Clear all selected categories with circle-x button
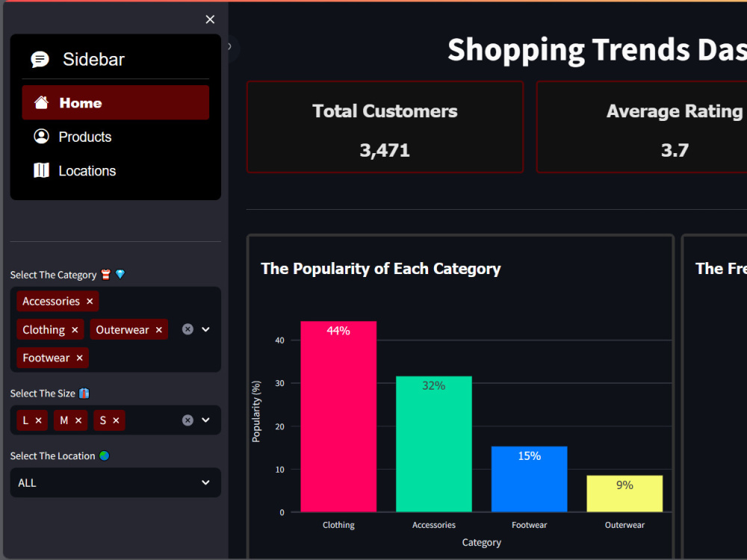The width and height of the screenshot is (747, 560). tap(187, 329)
